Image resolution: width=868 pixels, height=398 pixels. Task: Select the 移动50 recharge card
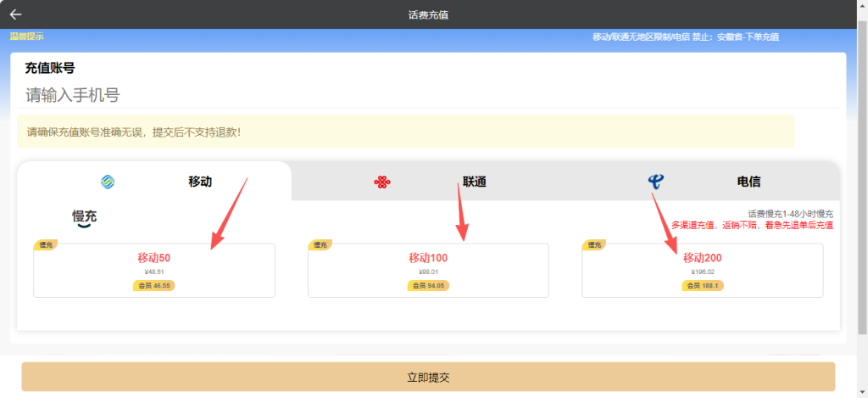tap(154, 271)
